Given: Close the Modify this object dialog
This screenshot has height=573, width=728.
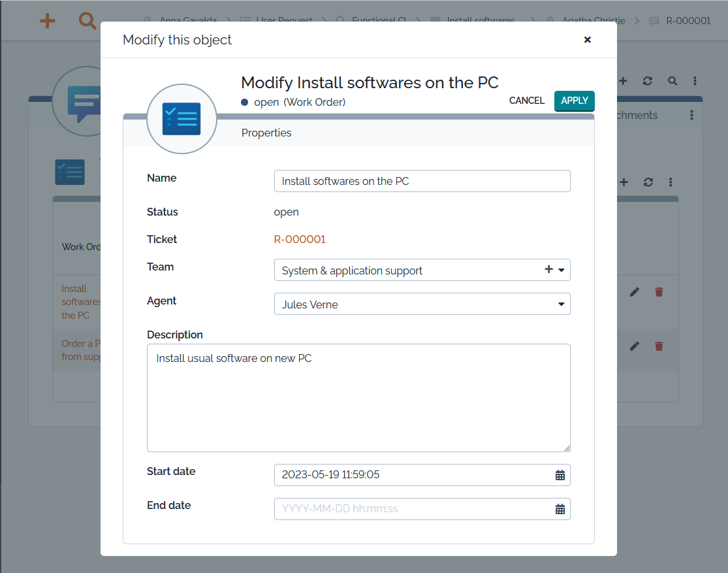Looking at the screenshot, I should (x=587, y=40).
